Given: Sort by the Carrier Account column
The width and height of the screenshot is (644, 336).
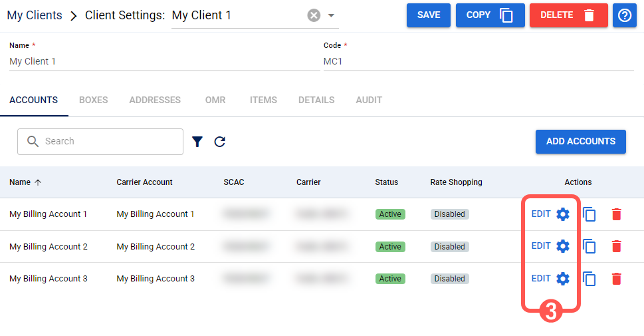Looking at the screenshot, I should [144, 182].
